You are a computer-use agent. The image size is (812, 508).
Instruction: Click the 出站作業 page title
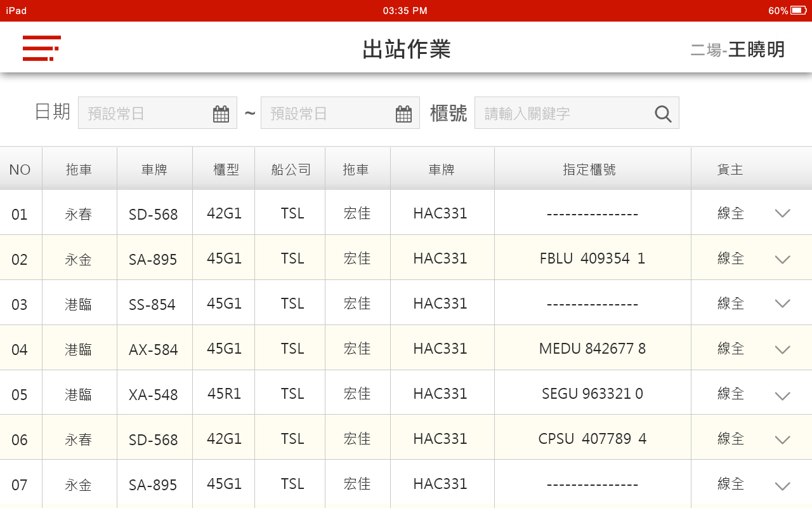pos(407,49)
